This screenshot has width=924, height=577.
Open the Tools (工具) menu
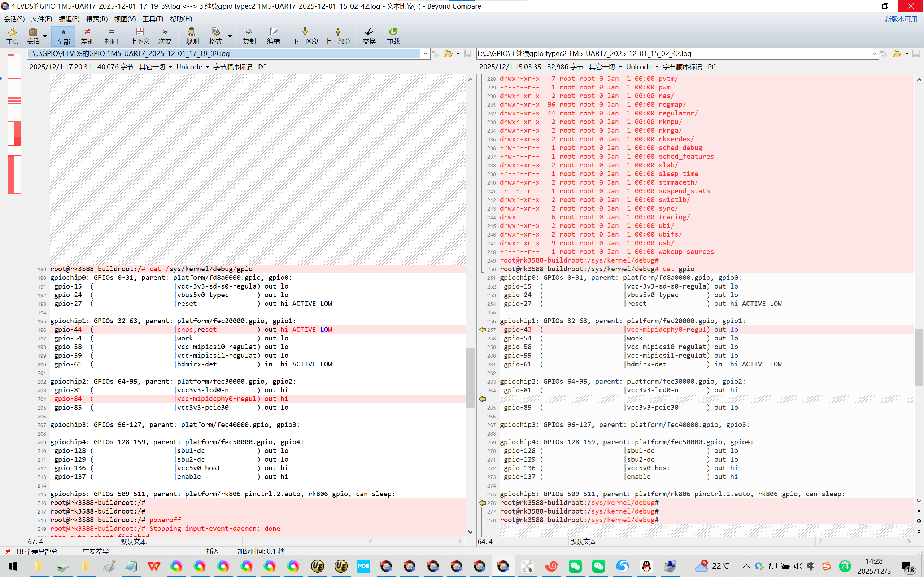(x=153, y=19)
